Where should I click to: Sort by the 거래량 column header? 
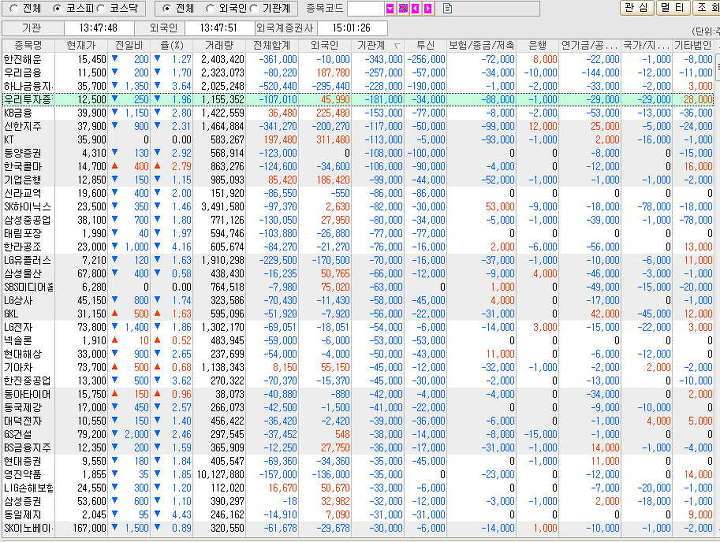point(219,45)
